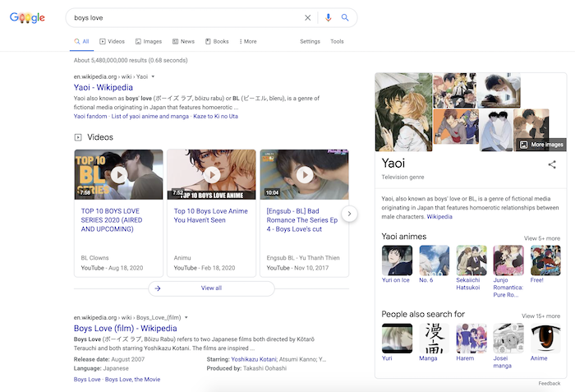
Task: Play the Bad Romance Engsub video
Action: click(x=304, y=174)
